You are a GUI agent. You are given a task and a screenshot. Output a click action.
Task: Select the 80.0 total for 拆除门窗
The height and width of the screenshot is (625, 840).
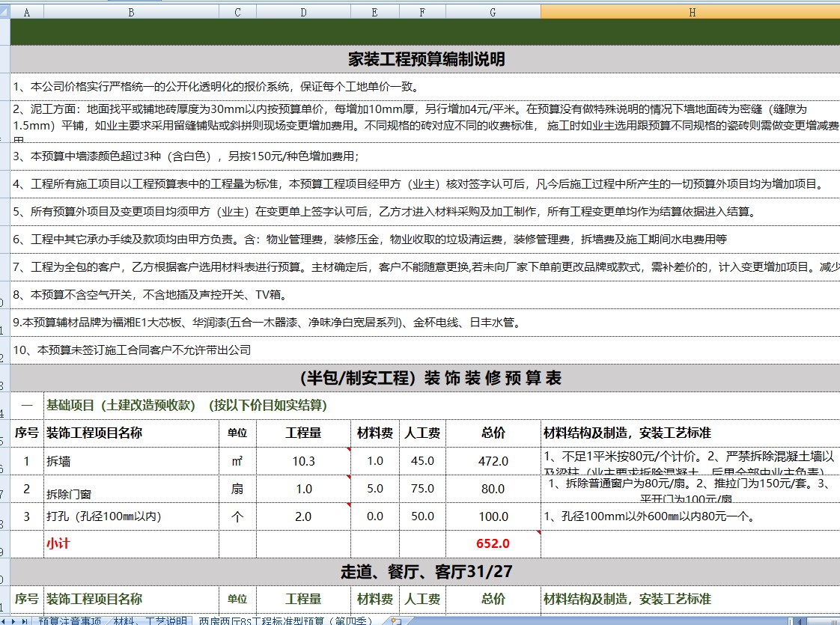pos(493,489)
